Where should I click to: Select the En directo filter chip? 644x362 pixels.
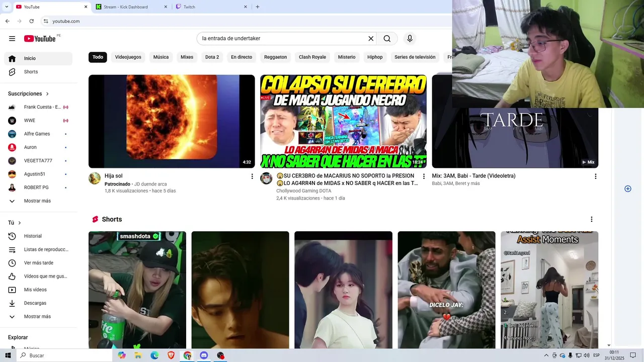click(242, 57)
